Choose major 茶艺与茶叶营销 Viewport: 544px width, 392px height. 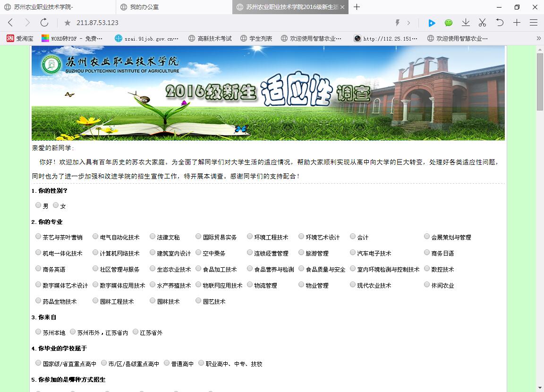(x=38, y=236)
